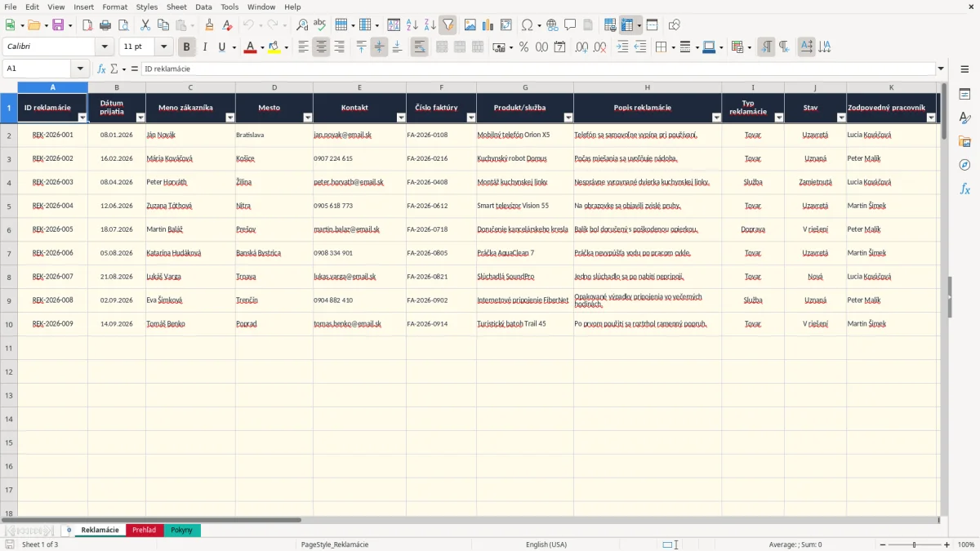Open the Functions sidebar panel
This screenshot has width=980, height=551.
click(x=964, y=189)
